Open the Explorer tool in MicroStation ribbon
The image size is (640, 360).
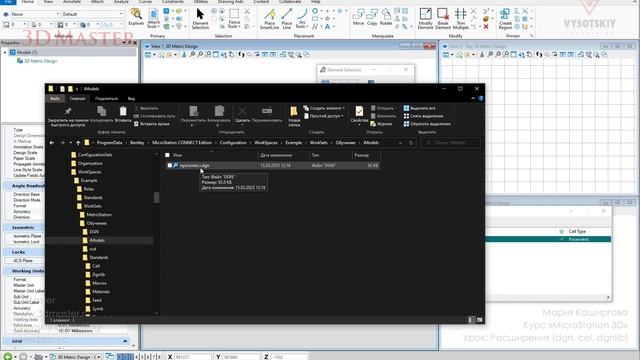pyautogui.click(x=136, y=17)
